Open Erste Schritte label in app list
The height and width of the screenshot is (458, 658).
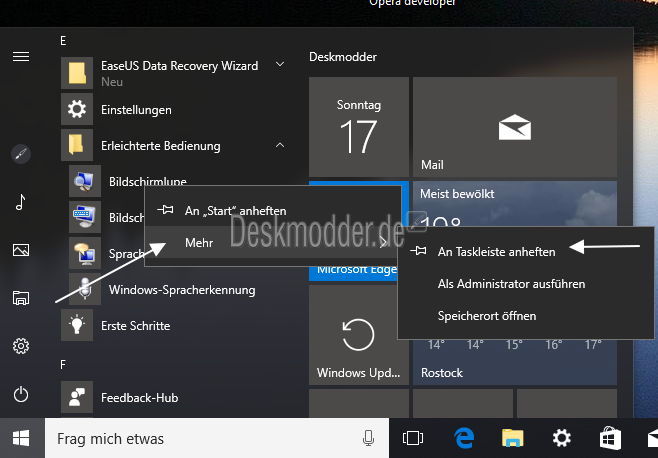tap(136, 326)
